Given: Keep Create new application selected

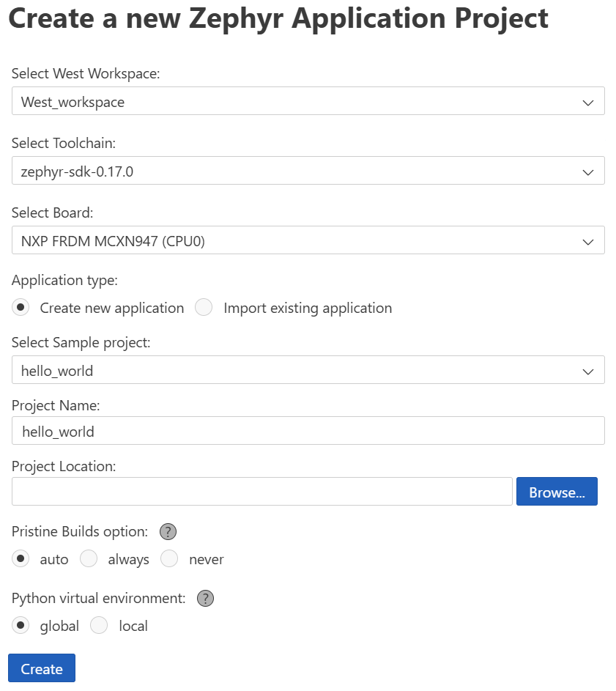Looking at the screenshot, I should pyautogui.click(x=21, y=307).
